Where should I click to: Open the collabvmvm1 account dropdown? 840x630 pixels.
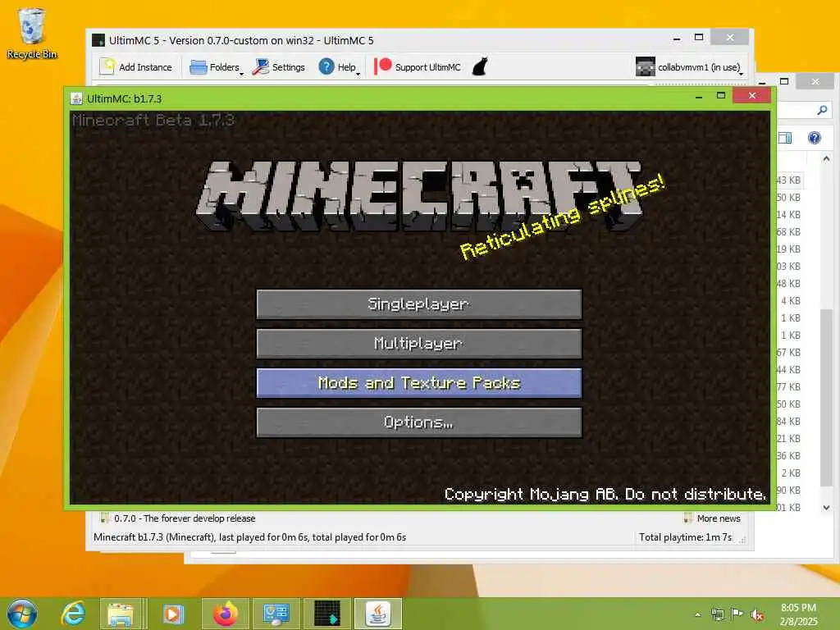[x=689, y=67]
